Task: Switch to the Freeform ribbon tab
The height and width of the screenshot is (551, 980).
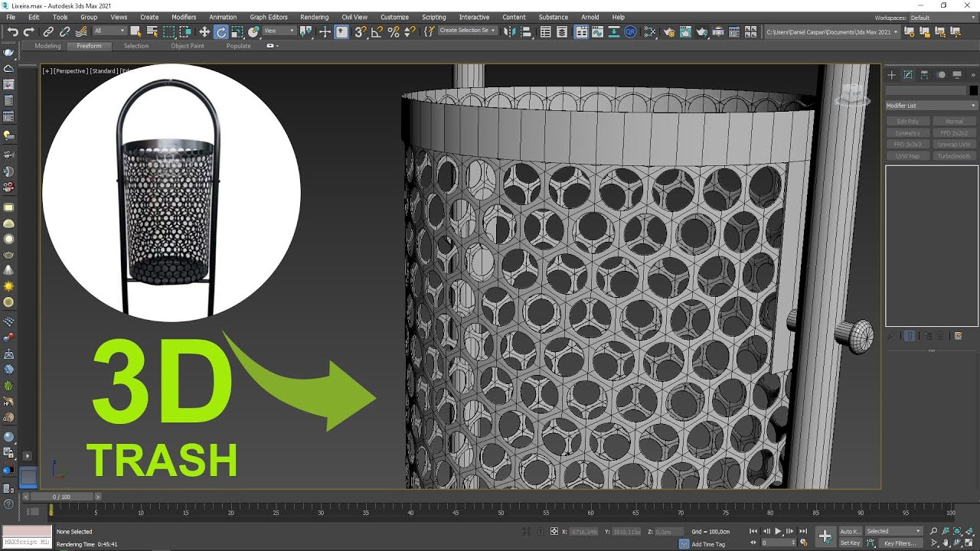Action: (x=89, y=46)
